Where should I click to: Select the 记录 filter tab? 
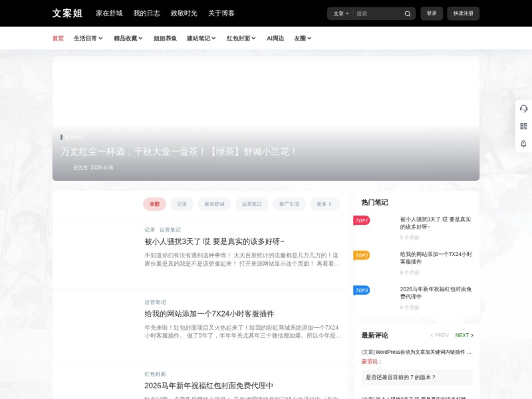pos(182,204)
